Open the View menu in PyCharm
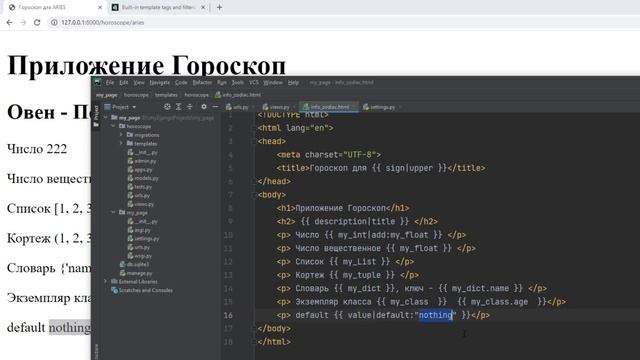Image resolution: width=640 pixels, height=360 pixels. point(139,82)
